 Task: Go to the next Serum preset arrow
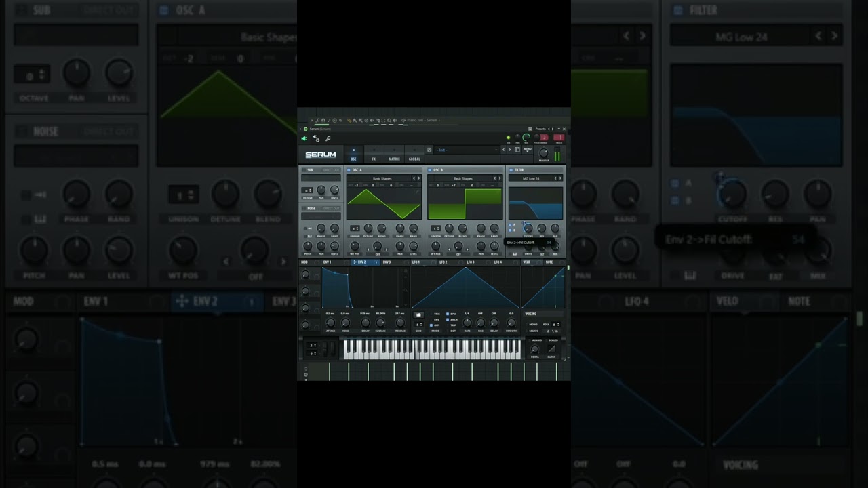[x=509, y=150]
